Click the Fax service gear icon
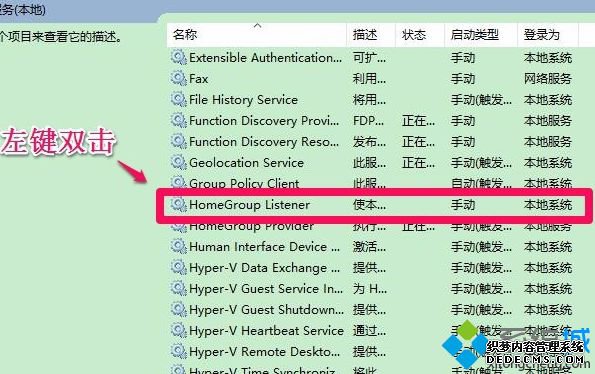This screenshot has width=595, height=374. pos(178,79)
